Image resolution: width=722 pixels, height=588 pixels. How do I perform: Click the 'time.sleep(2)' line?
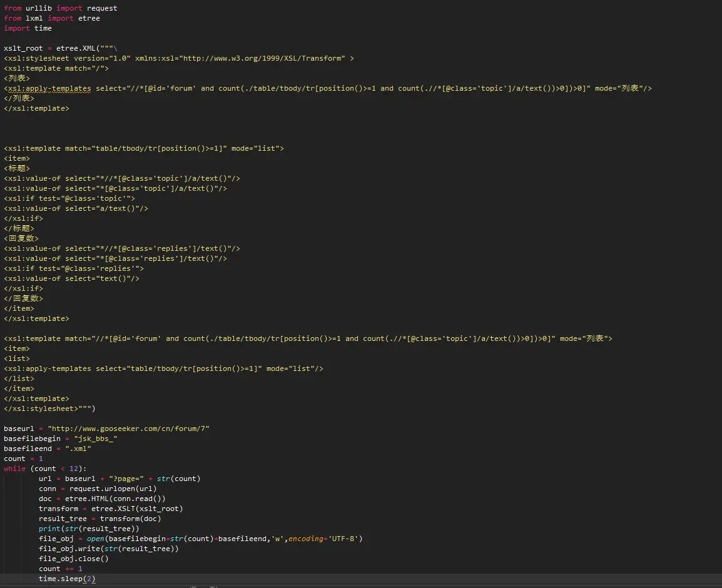point(67,579)
